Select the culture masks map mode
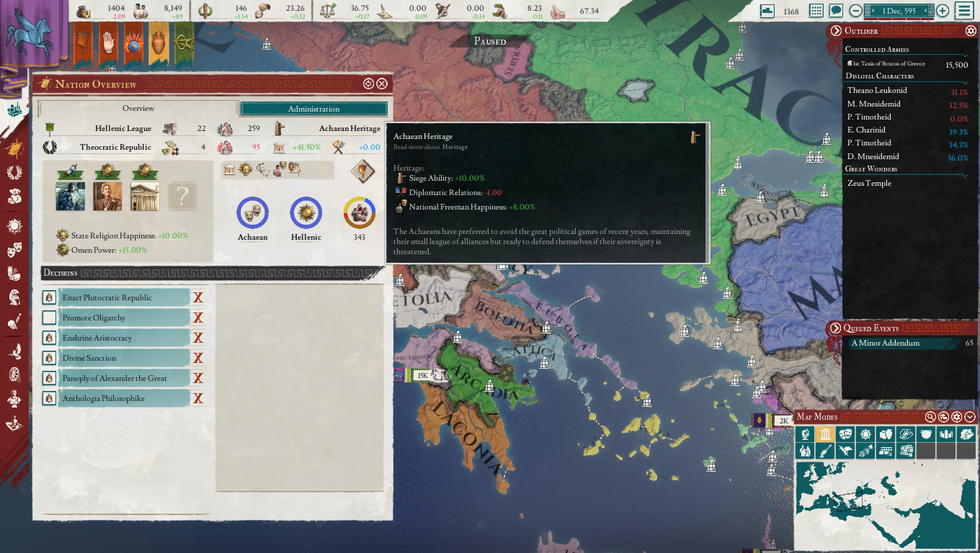The width and height of the screenshot is (980, 553). coord(845,433)
